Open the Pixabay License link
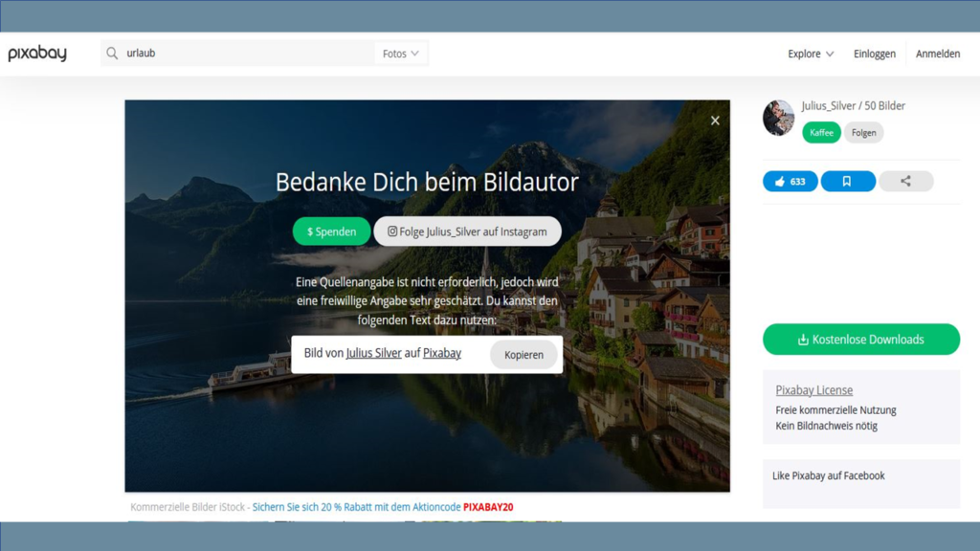 (813, 390)
